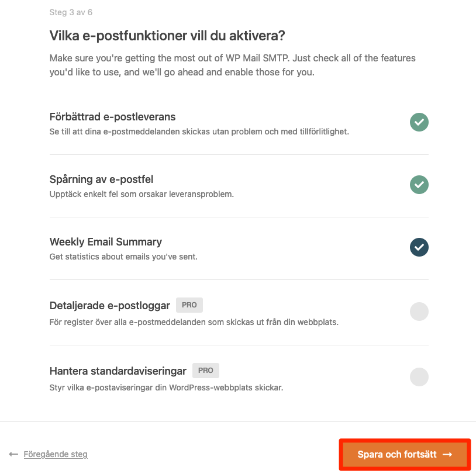Screen dimensions: 476x474
Task: Click the description Upptäck enkelt fel text
Action: tap(142, 194)
